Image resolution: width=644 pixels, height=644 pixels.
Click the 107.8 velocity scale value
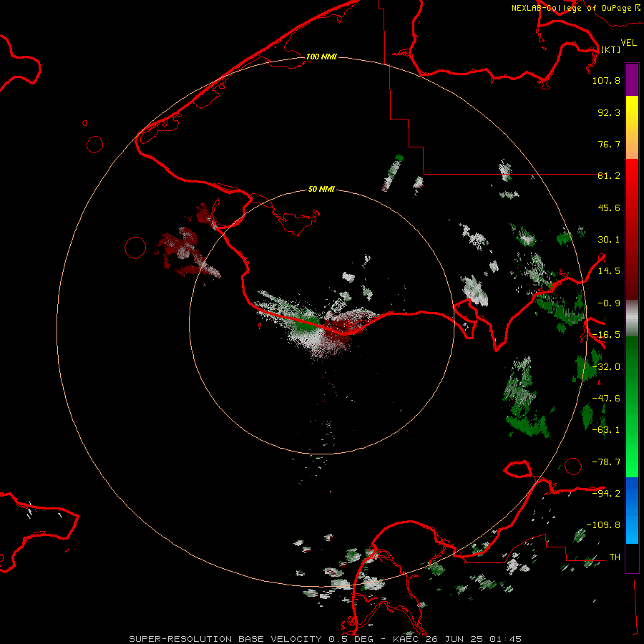[x=606, y=80]
